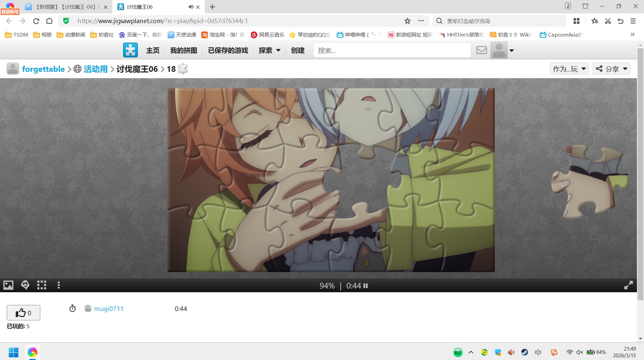Open the 已保存的游戏 menu item
The height and width of the screenshot is (360, 644).
coord(228,50)
